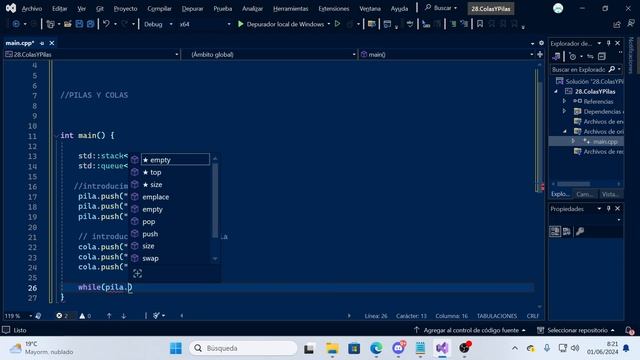Click the Navigate Backward icon
640x360 pixels.
click(x=16, y=24)
